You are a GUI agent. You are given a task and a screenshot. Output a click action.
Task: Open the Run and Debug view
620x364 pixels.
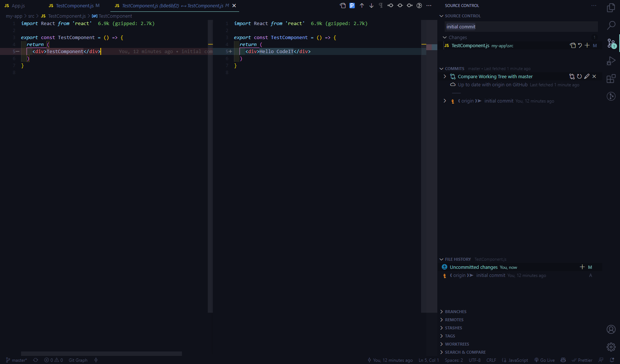pos(611,61)
